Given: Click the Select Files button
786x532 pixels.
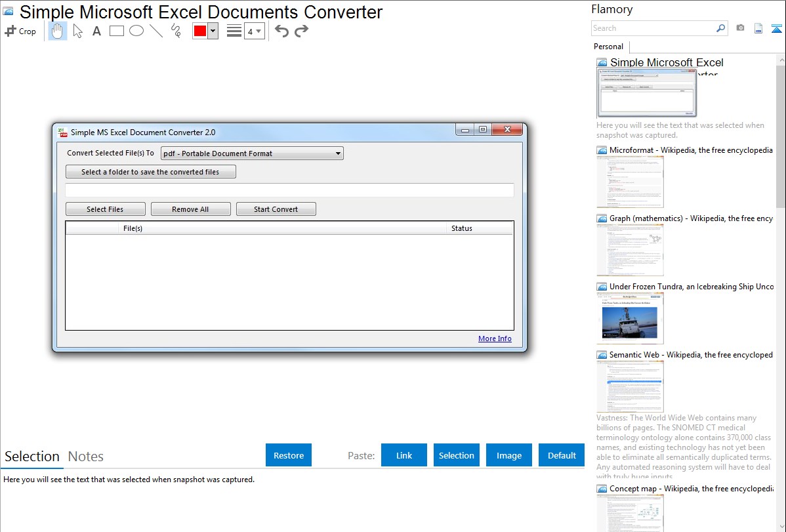Looking at the screenshot, I should coord(105,209).
